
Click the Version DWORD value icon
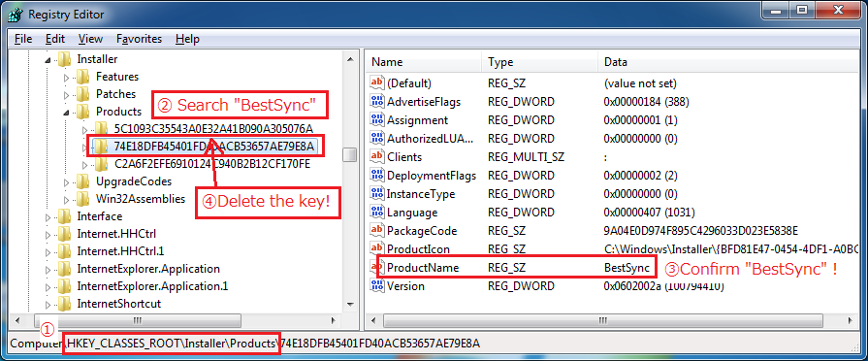coord(377,285)
